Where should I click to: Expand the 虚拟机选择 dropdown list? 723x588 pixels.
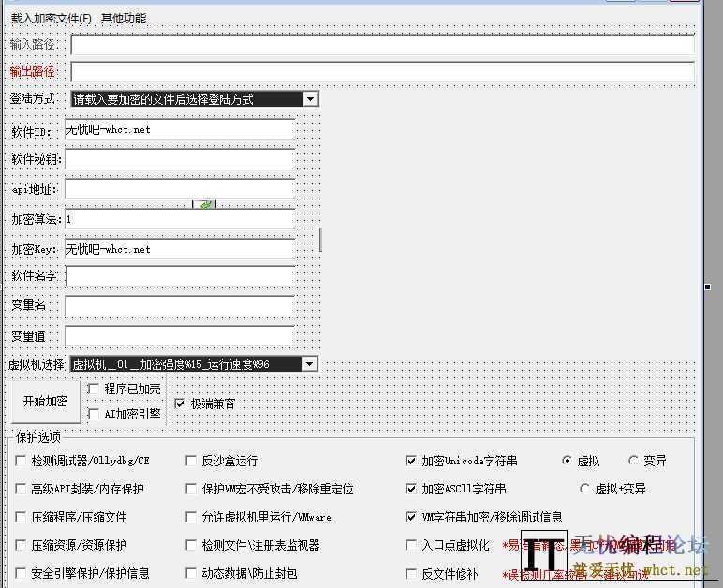310,364
